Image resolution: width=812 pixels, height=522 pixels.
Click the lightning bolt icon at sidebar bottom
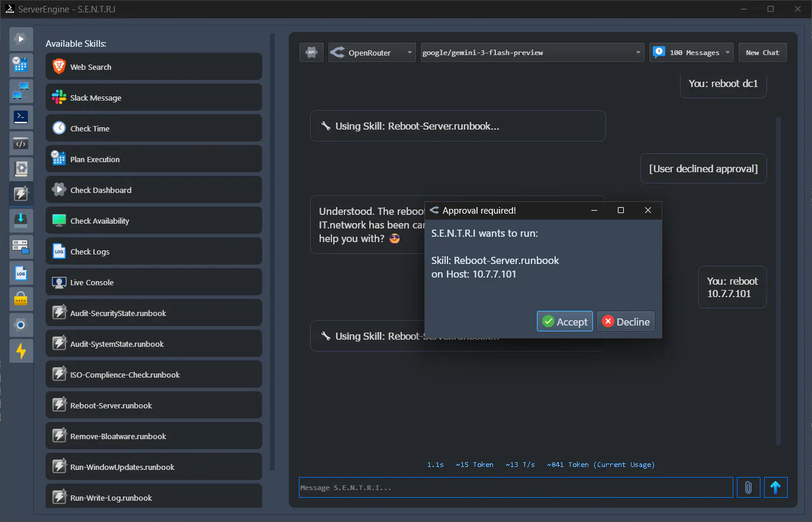coord(21,351)
